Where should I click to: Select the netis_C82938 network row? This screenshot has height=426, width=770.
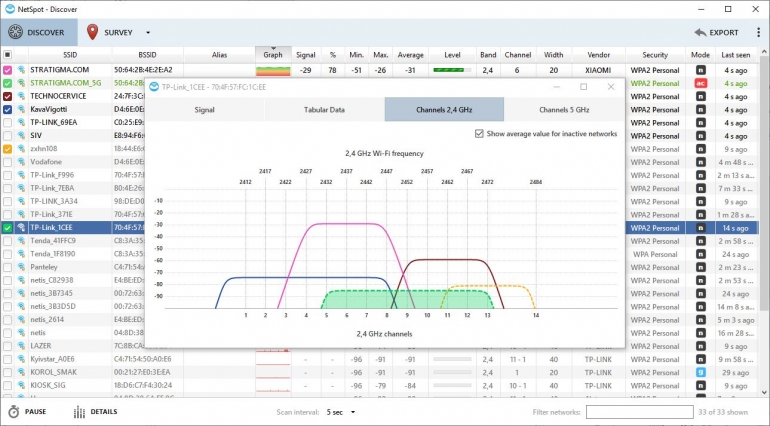click(73, 280)
